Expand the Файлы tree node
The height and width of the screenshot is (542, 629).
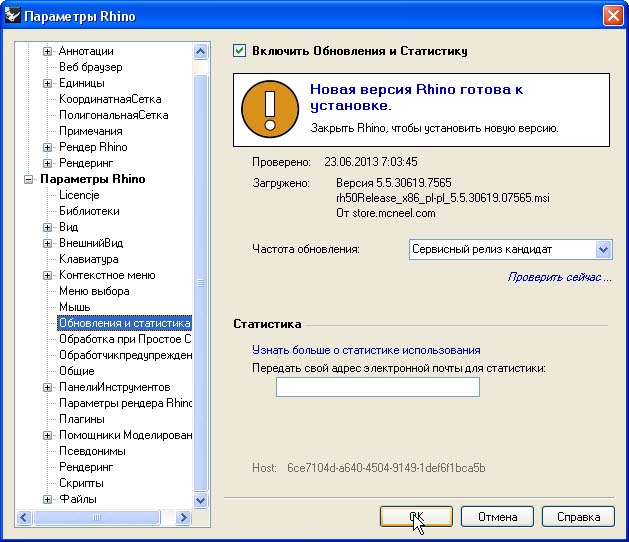47,499
